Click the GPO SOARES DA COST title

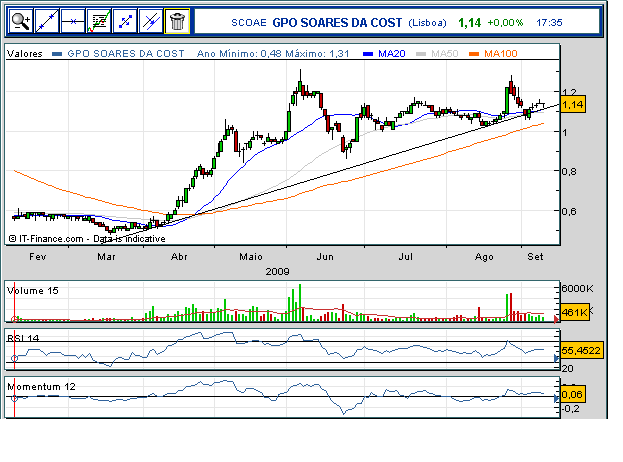(x=336, y=21)
